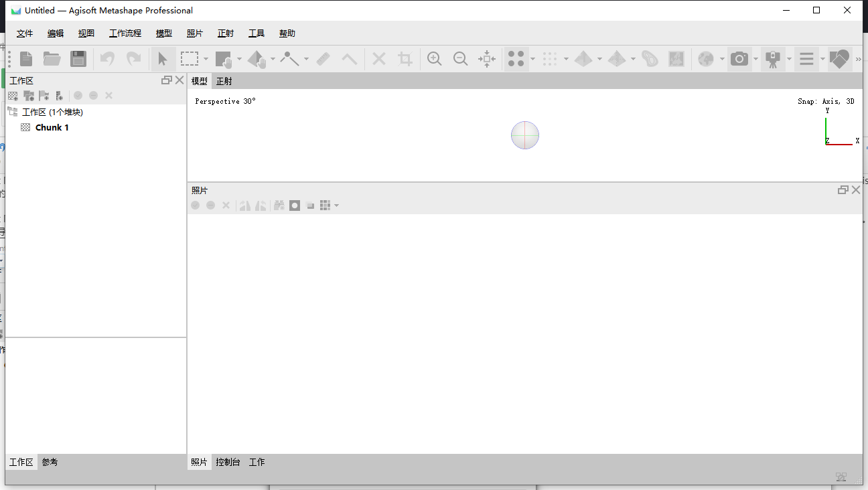Screen dimensions: 868x490
Task: Open the 帮助 menu
Action: coord(287,33)
